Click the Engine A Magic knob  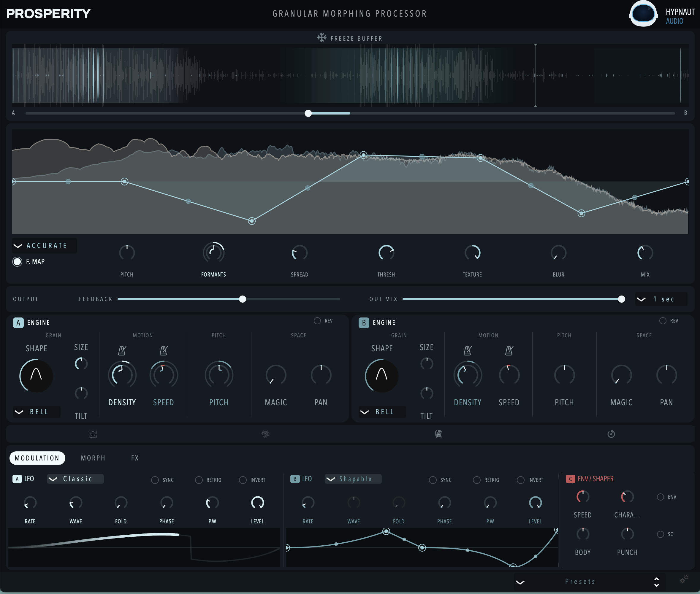[276, 375]
